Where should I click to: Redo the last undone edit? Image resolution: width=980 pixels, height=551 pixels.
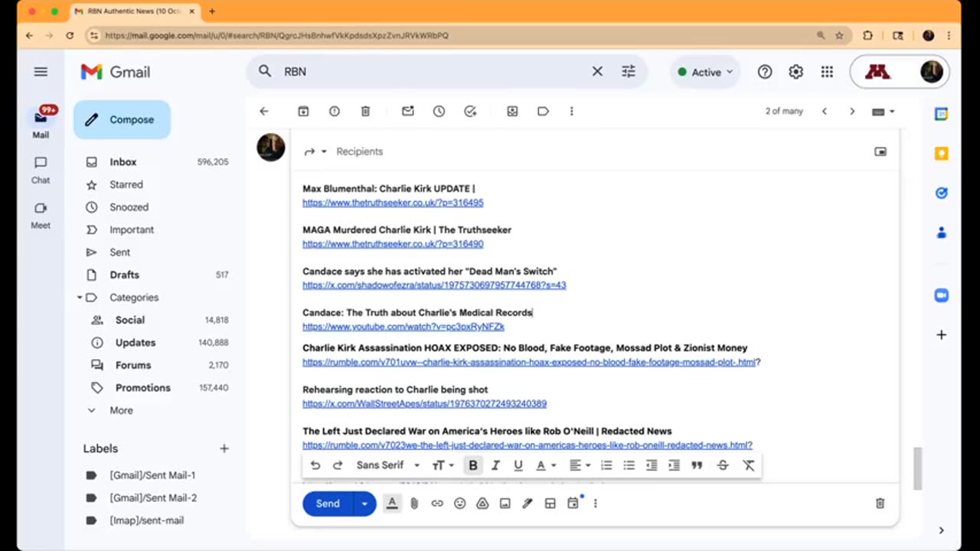coord(338,465)
